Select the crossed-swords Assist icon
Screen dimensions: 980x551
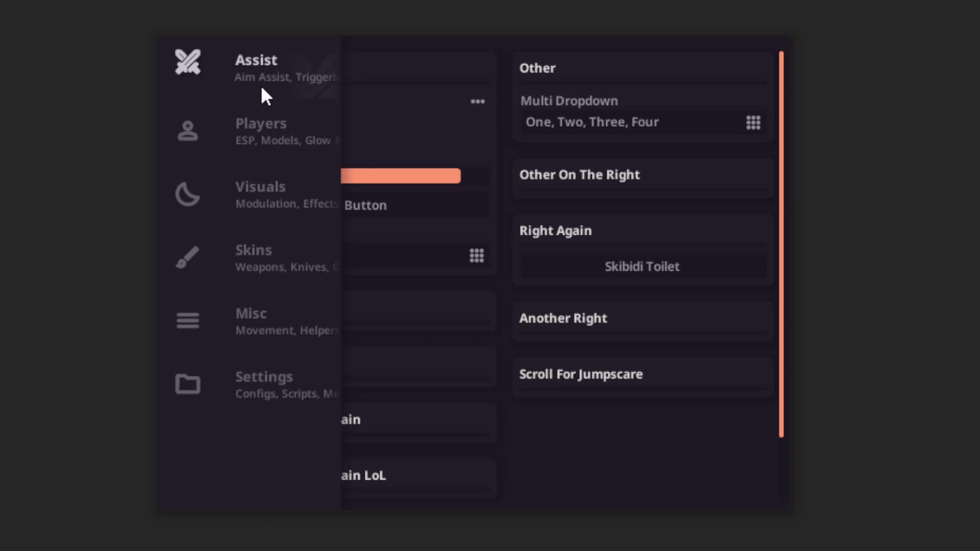point(187,62)
